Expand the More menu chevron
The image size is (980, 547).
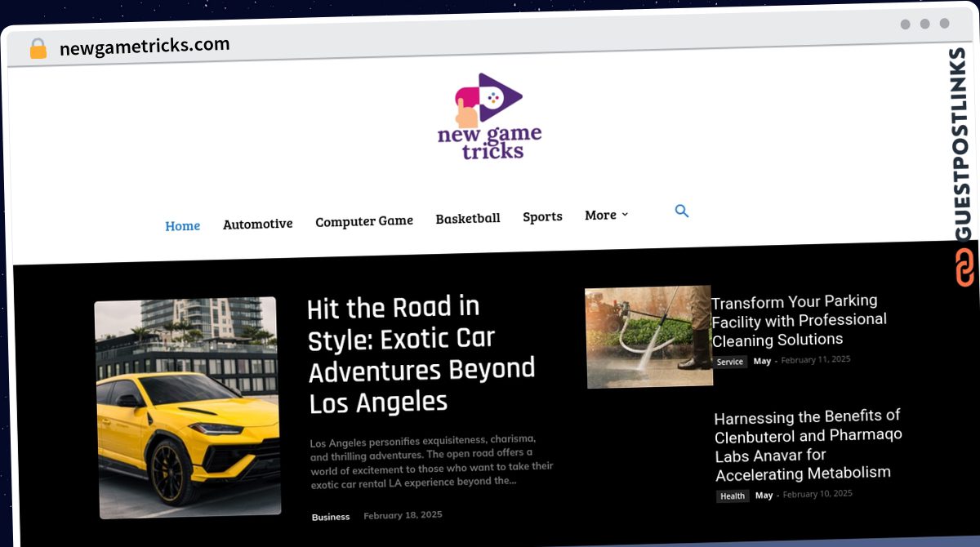click(x=625, y=215)
